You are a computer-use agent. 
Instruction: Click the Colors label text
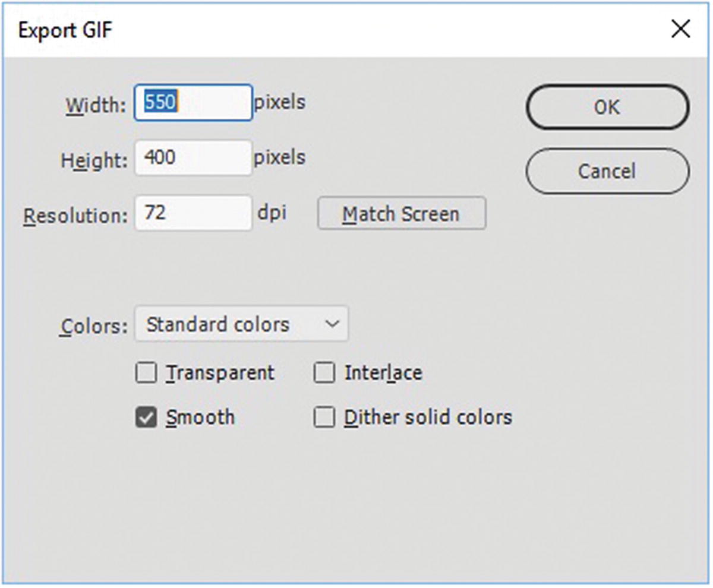click(x=93, y=326)
